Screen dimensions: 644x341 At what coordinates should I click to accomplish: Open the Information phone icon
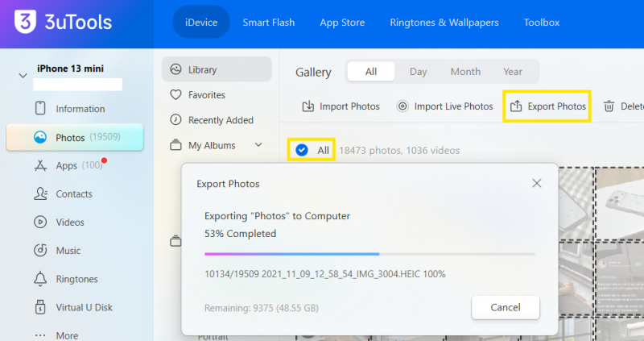click(40, 108)
